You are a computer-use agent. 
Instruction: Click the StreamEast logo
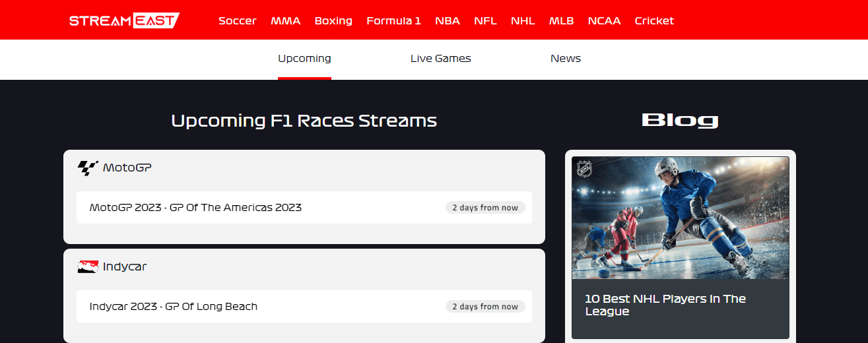124,20
